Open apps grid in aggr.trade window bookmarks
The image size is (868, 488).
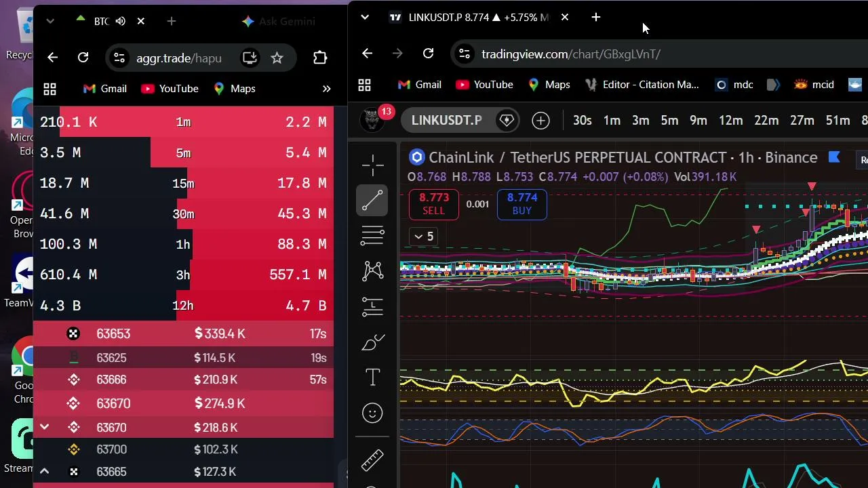pos(50,89)
